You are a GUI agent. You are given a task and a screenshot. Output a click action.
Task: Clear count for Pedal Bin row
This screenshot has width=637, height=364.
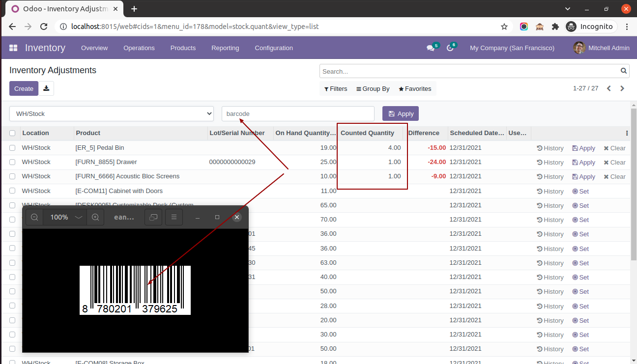(x=614, y=148)
